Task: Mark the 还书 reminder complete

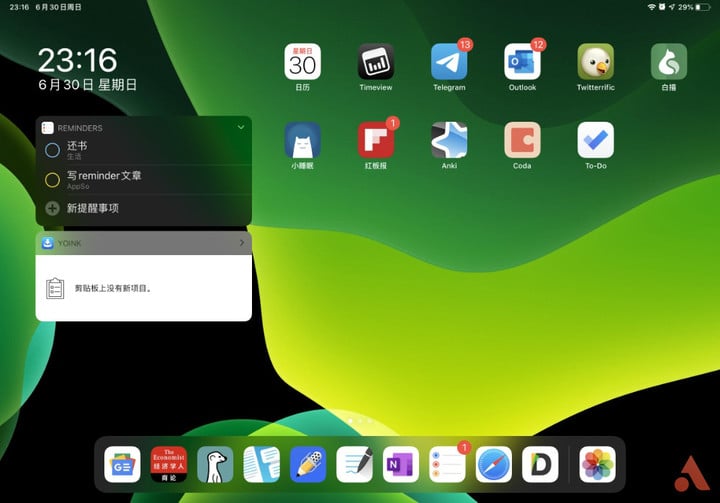Action: 52,150
